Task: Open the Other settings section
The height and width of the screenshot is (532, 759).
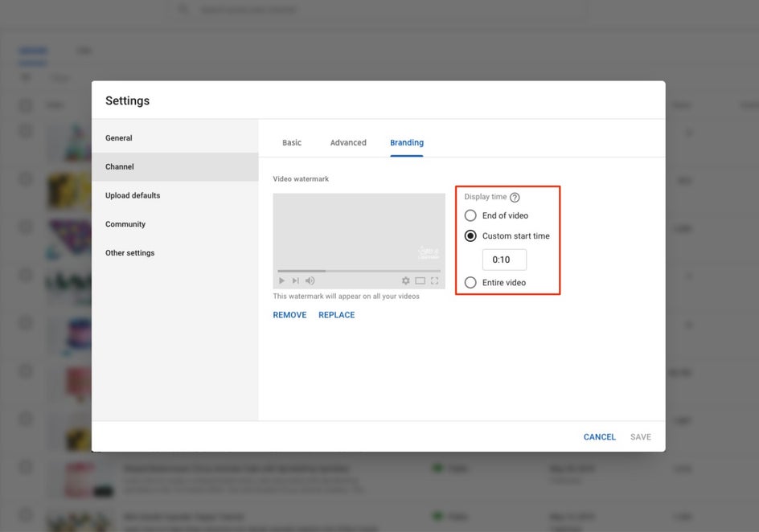Action: pyautogui.click(x=129, y=252)
